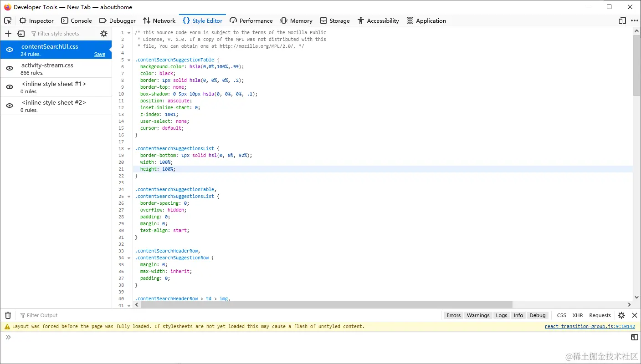641x364 pixels.
Task: Click the vertical scrollbar thumb of editor
Action: (636, 65)
